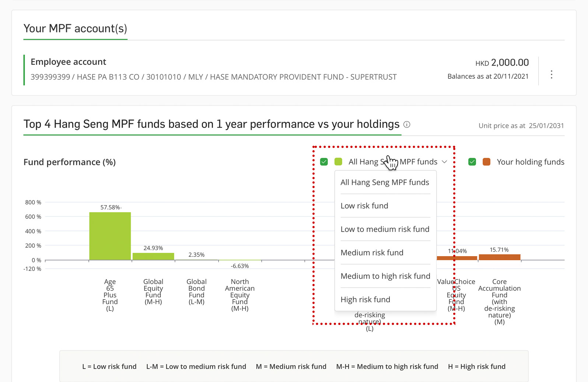Choose Low to medium risk fund option
Screen dimensions: 588x382
coord(385,229)
